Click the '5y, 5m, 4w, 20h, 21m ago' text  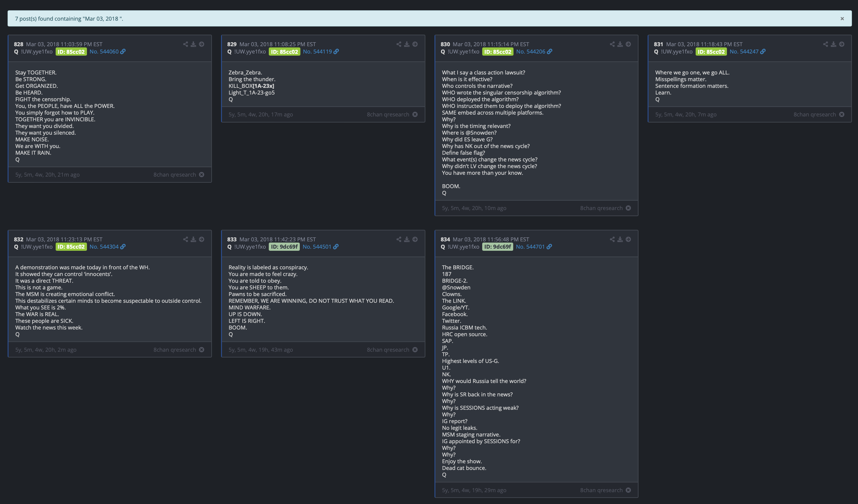pos(47,174)
